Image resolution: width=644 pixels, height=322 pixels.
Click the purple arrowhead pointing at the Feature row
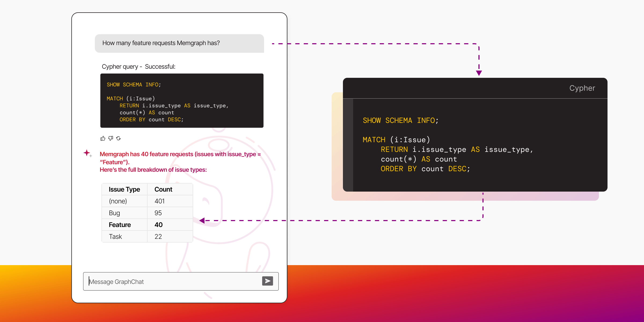coord(202,221)
